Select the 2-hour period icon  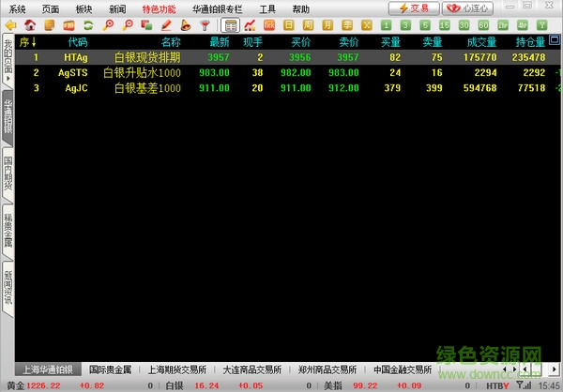tap(503, 25)
